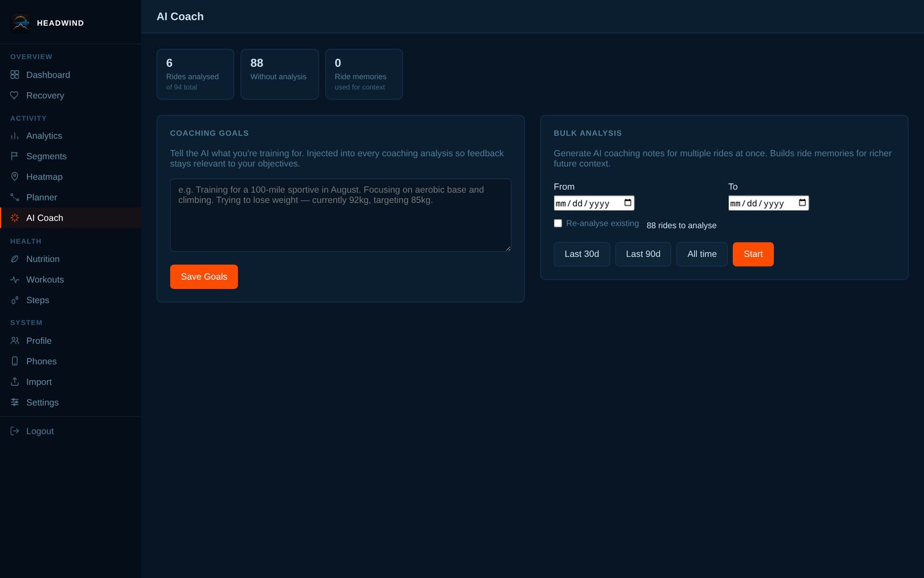Image resolution: width=924 pixels, height=578 pixels.
Task: Open the To date calendar picker
Action: pos(802,203)
